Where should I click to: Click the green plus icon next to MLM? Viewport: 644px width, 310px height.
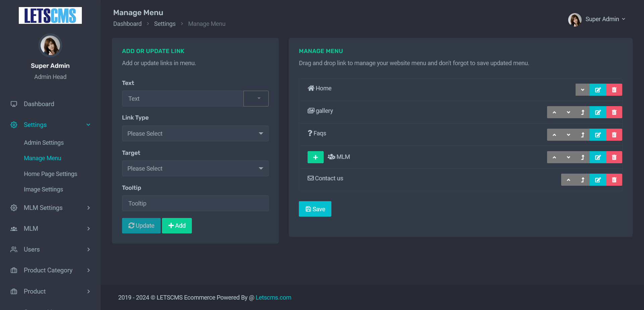click(x=315, y=157)
